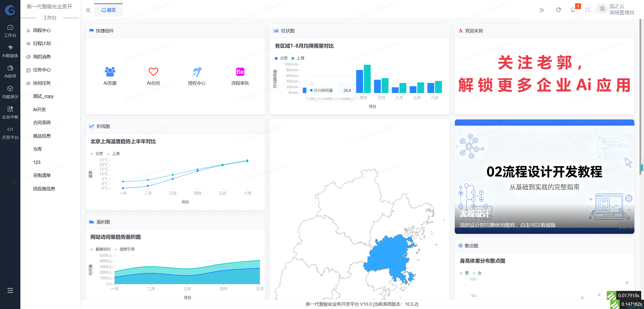The height and width of the screenshot is (309, 644).
Task: Click 流程设计的完整使用教程 caption link
Action: 507,225
